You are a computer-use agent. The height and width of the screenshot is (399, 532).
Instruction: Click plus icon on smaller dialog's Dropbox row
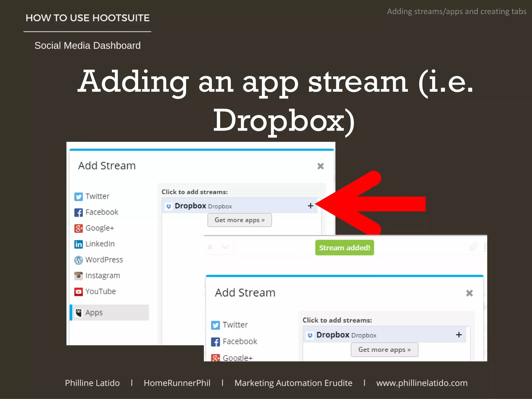pos(459,335)
